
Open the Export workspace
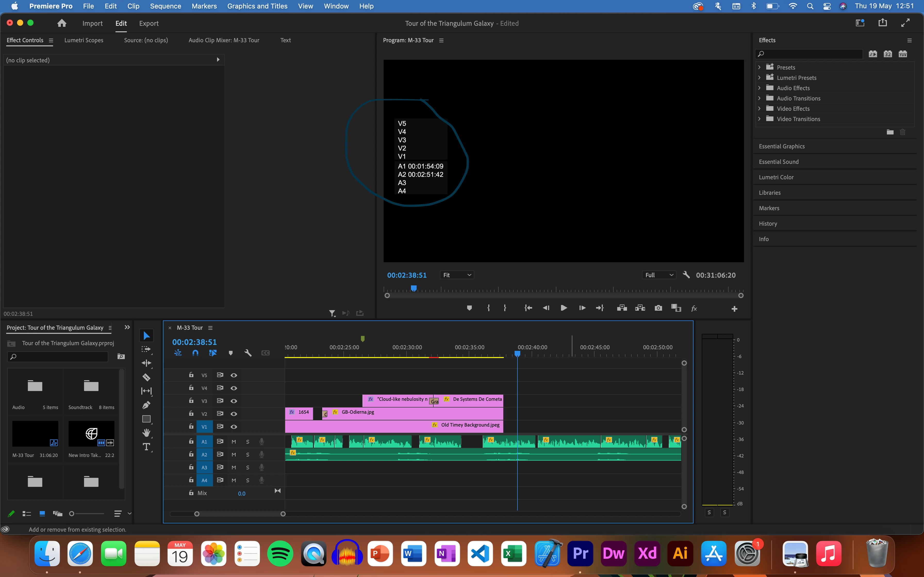click(148, 23)
